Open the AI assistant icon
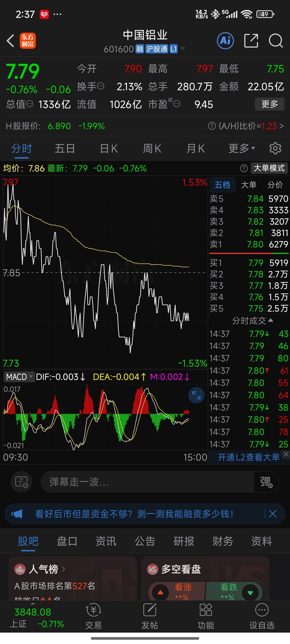 [225, 41]
